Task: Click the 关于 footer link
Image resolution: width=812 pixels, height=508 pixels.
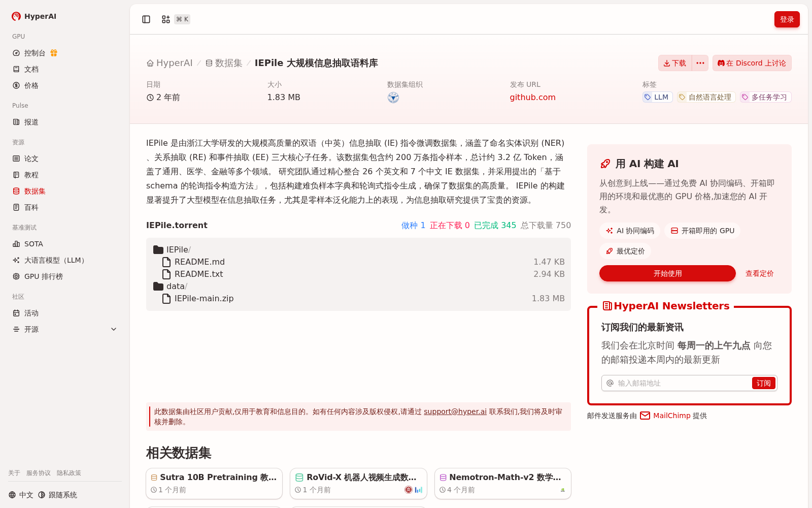Action: (x=14, y=473)
